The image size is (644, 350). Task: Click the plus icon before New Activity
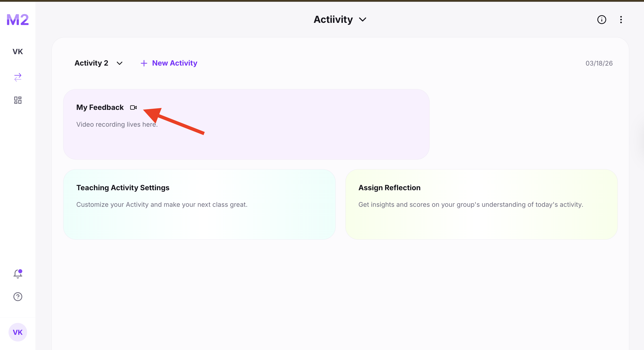coord(144,63)
